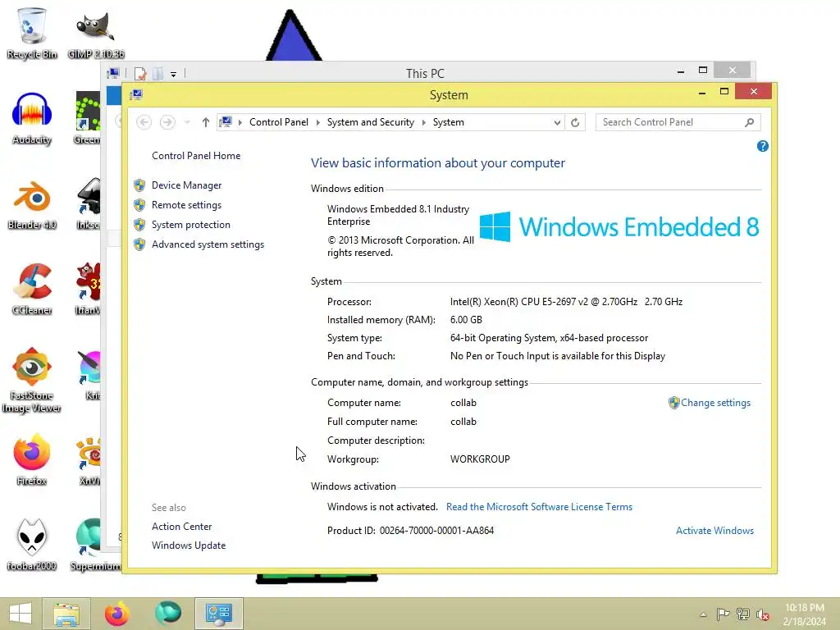Click the Forward arrow in System window

167,123
